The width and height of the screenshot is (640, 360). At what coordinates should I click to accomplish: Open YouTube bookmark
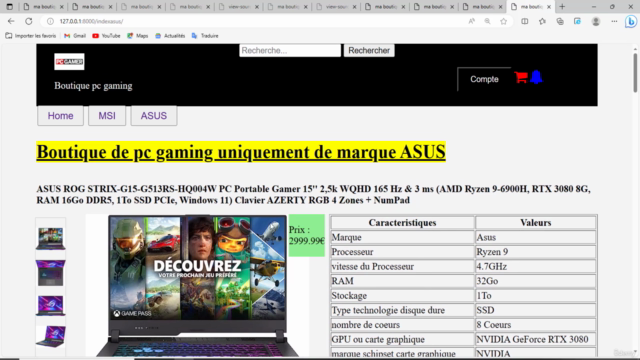[106, 36]
